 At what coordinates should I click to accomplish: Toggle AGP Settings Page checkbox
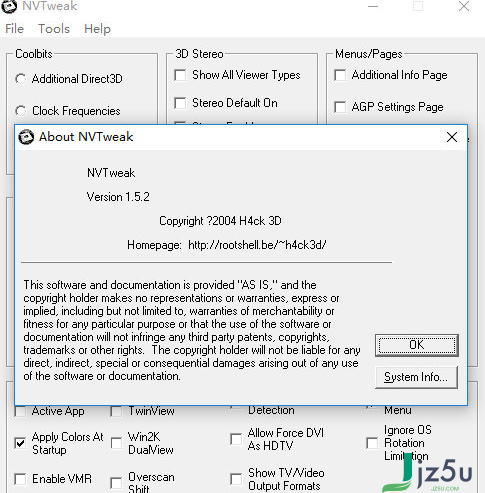tap(340, 107)
